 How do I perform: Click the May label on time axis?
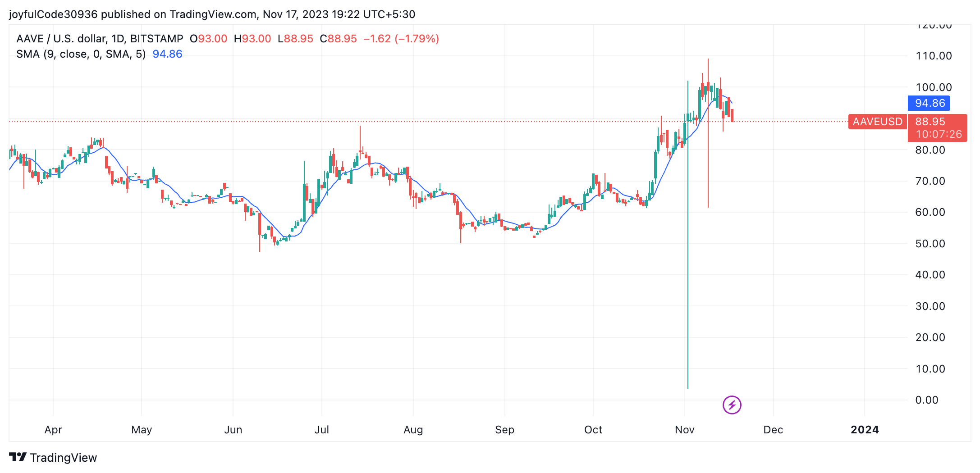pyautogui.click(x=142, y=430)
